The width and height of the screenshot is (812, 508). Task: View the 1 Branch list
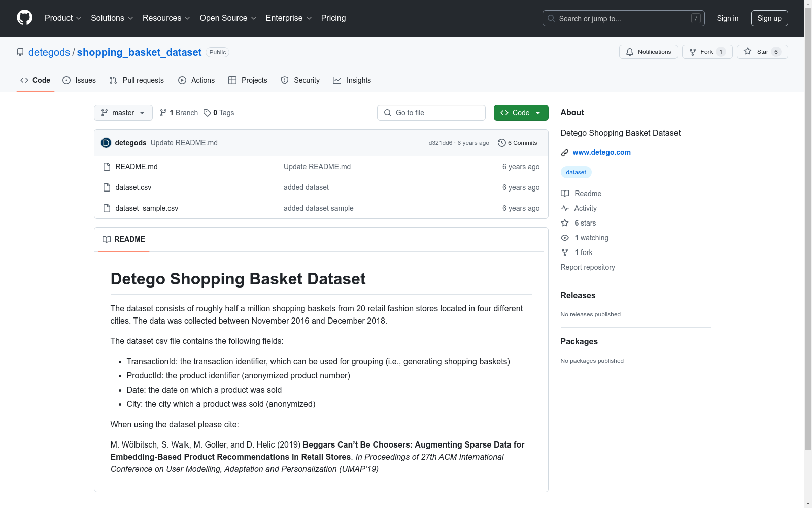click(x=179, y=113)
